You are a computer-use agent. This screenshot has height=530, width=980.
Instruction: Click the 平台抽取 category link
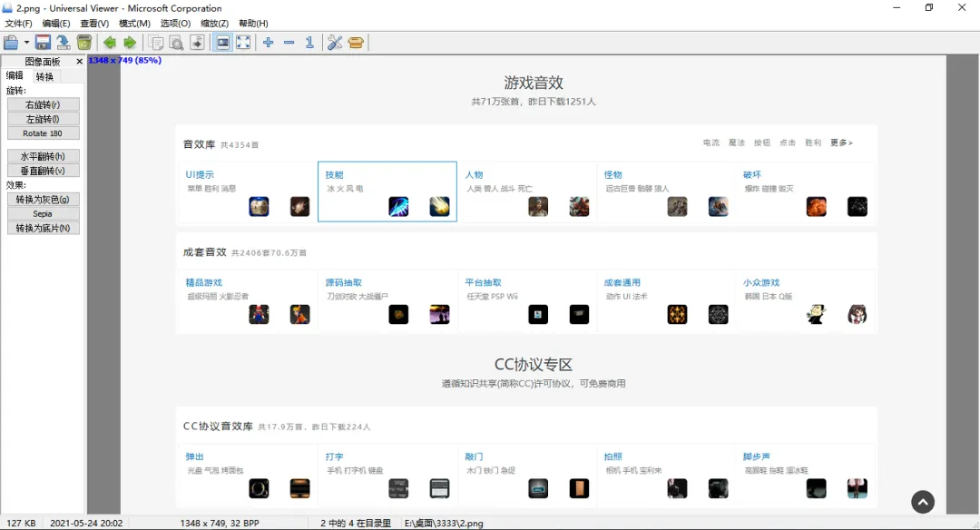point(483,282)
